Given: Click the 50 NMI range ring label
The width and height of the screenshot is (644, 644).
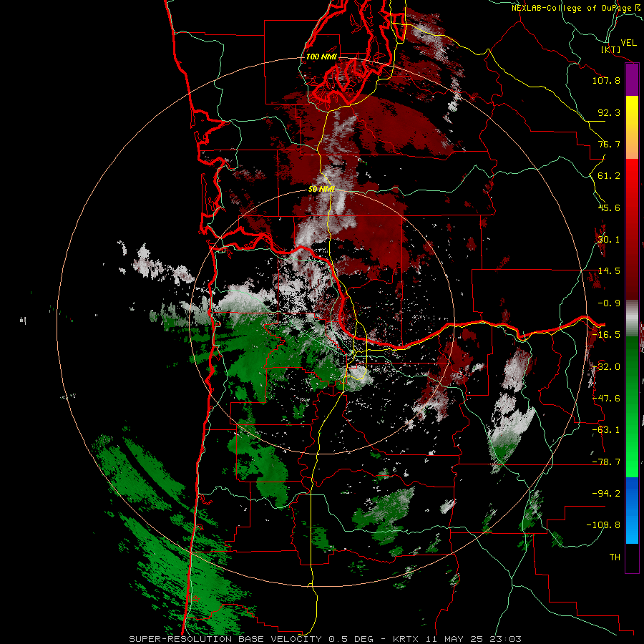Looking at the screenshot, I should [321, 190].
